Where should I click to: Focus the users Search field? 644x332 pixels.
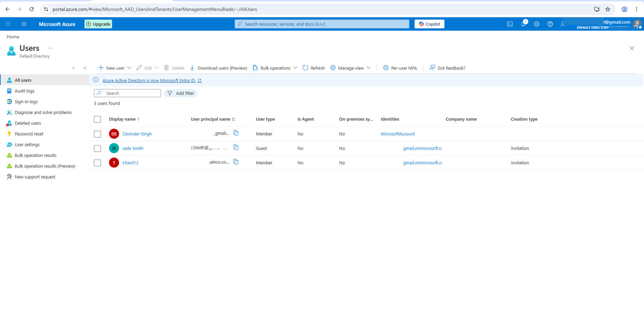(x=127, y=93)
